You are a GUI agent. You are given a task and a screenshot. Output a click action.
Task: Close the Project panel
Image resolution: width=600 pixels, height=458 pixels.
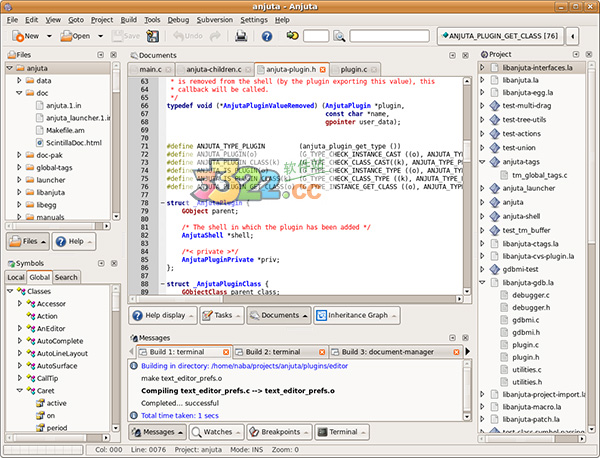pos(589,54)
